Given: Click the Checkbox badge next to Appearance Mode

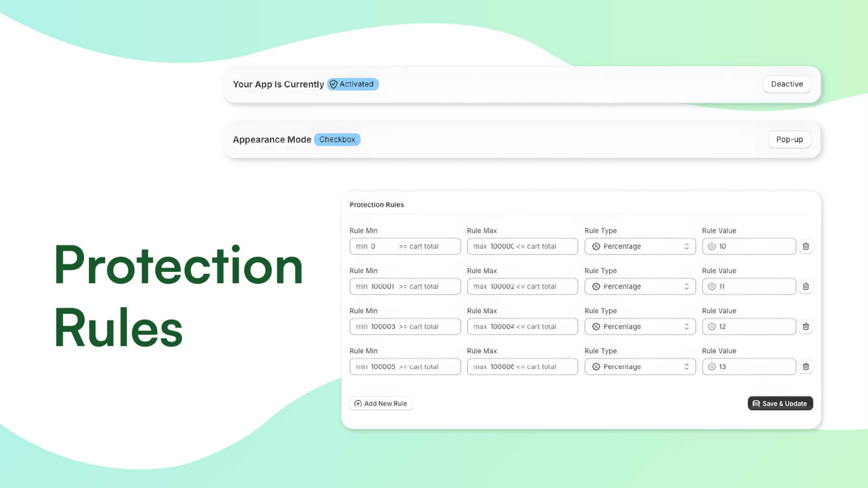Looking at the screenshot, I should [337, 139].
